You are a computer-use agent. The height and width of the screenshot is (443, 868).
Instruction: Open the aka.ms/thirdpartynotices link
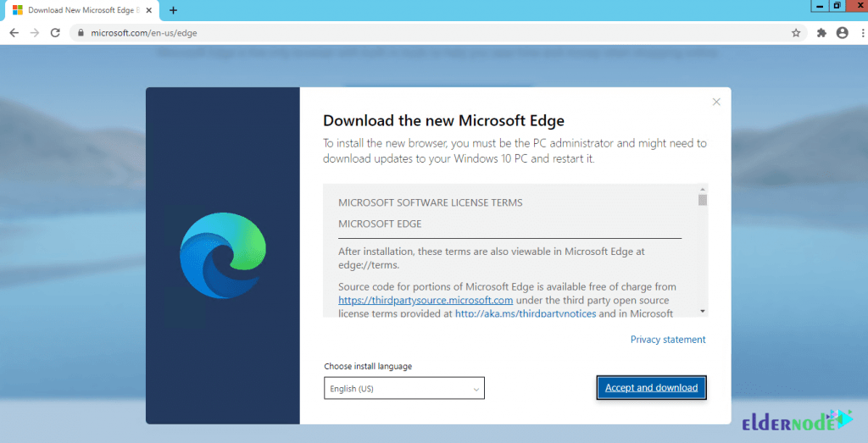click(x=526, y=313)
